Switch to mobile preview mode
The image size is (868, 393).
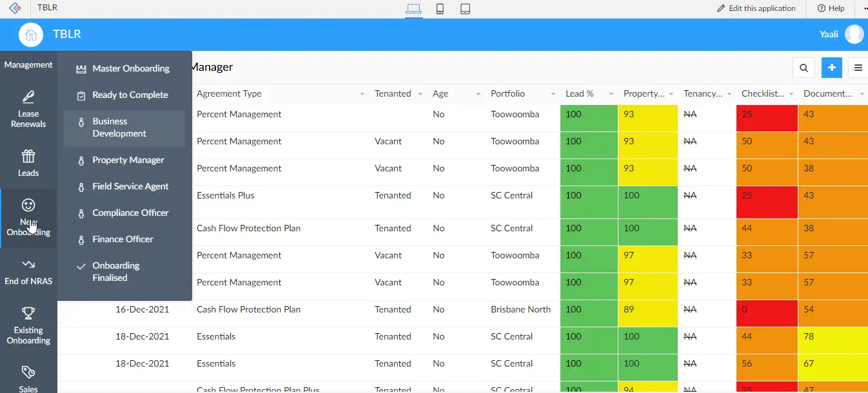coord(440,9)
